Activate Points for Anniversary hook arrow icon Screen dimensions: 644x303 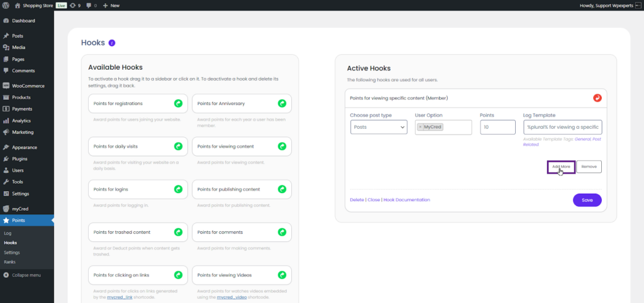pyautogui.click(x=282, y=103)
